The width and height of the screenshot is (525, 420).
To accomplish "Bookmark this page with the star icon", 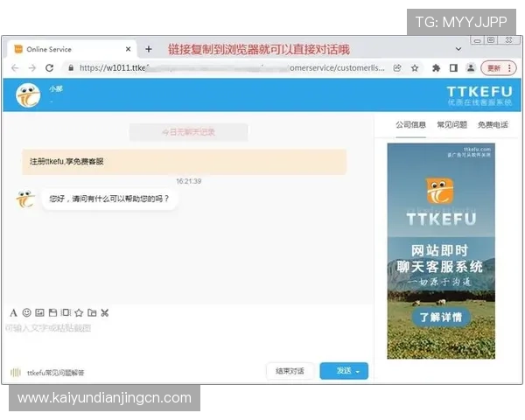I will point(415,68).
